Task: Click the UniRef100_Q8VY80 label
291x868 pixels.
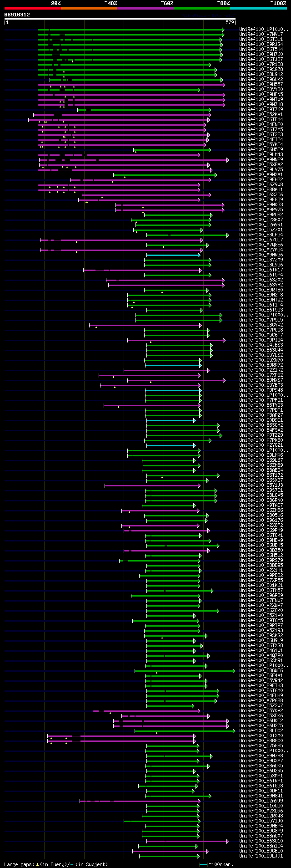Action: [261, 89]
